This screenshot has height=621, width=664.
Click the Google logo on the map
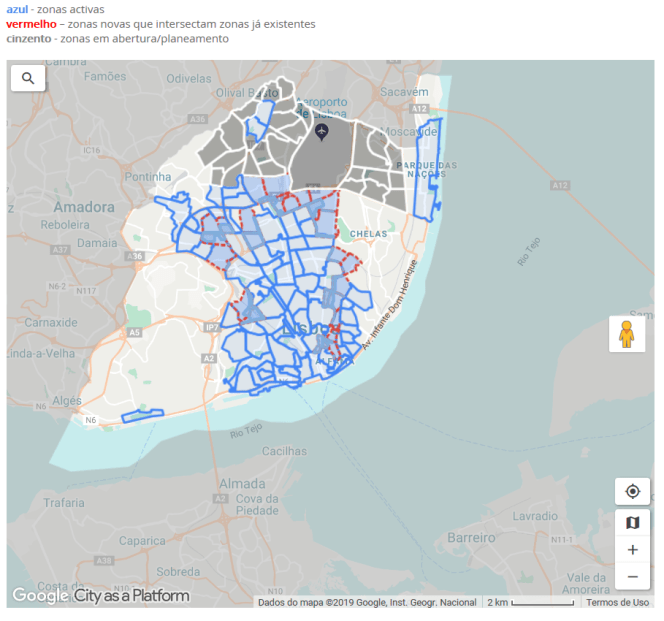pos(39,596)
